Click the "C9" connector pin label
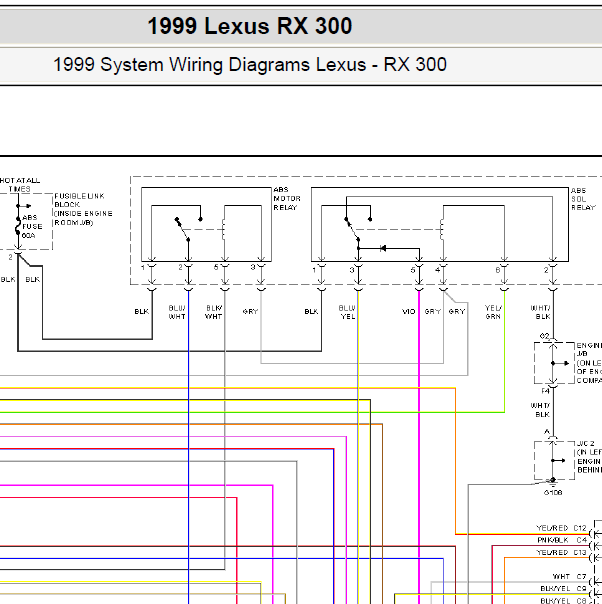602x604 pixels. click(582, 589)
